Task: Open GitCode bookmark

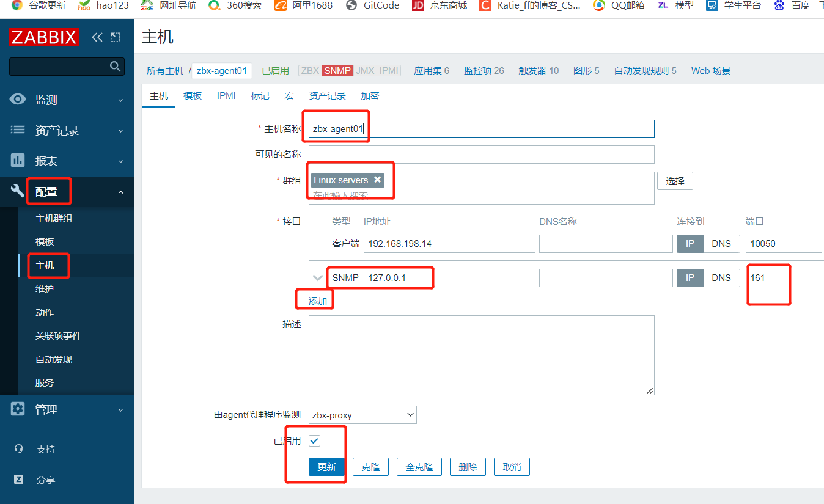Action: 372,5
